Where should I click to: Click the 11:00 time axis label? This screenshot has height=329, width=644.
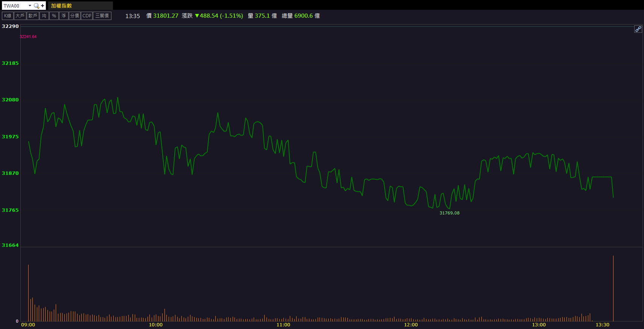pos(283,325)
